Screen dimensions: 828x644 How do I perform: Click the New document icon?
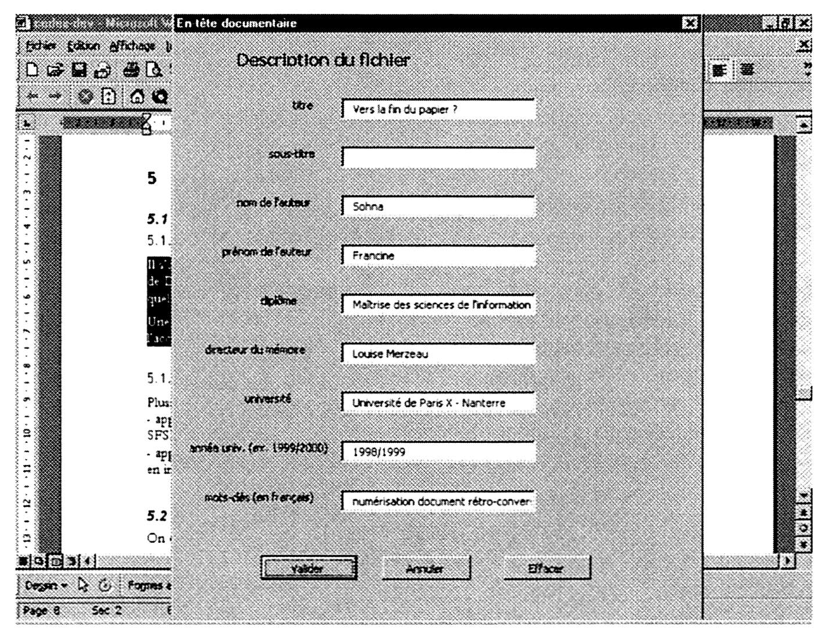click(33, 70)
